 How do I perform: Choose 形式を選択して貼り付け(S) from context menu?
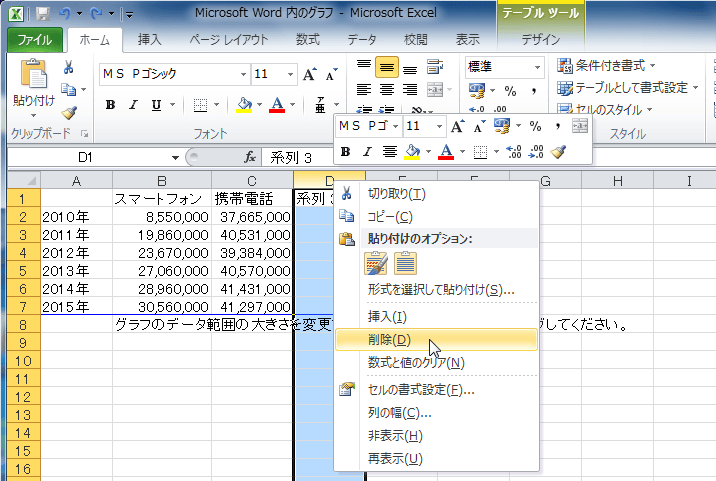coord(436,289)
